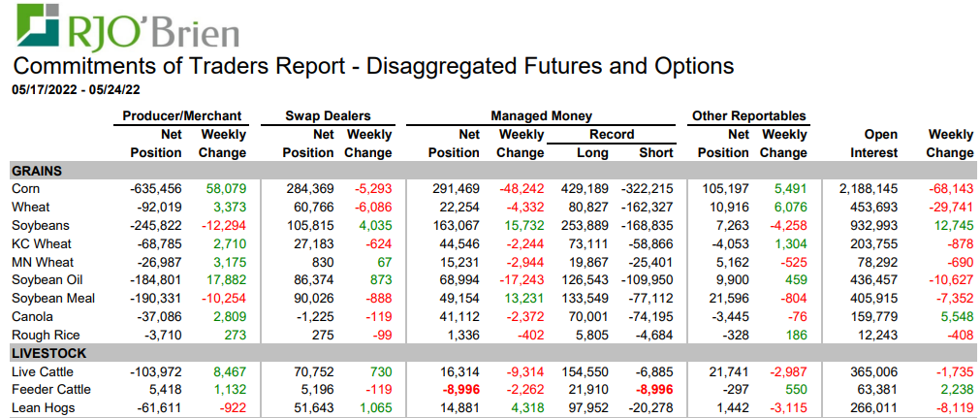Click the 05/17/2022 - 05/24/22 date range

[76, 89]
